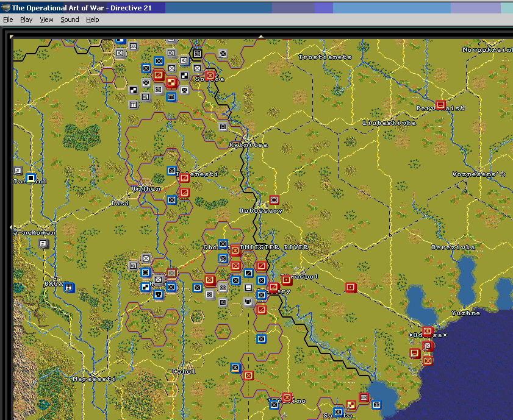Select the blue armor counter with black oval
The width and height of the screenshot is (513, 420).
pos(146,272)
